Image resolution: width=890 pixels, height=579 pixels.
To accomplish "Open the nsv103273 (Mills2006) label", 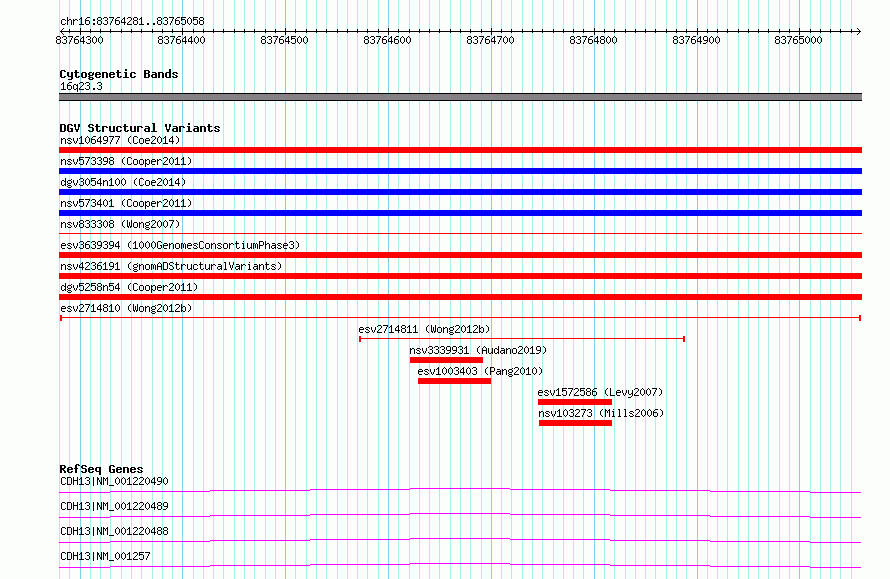I will [601, 413].
